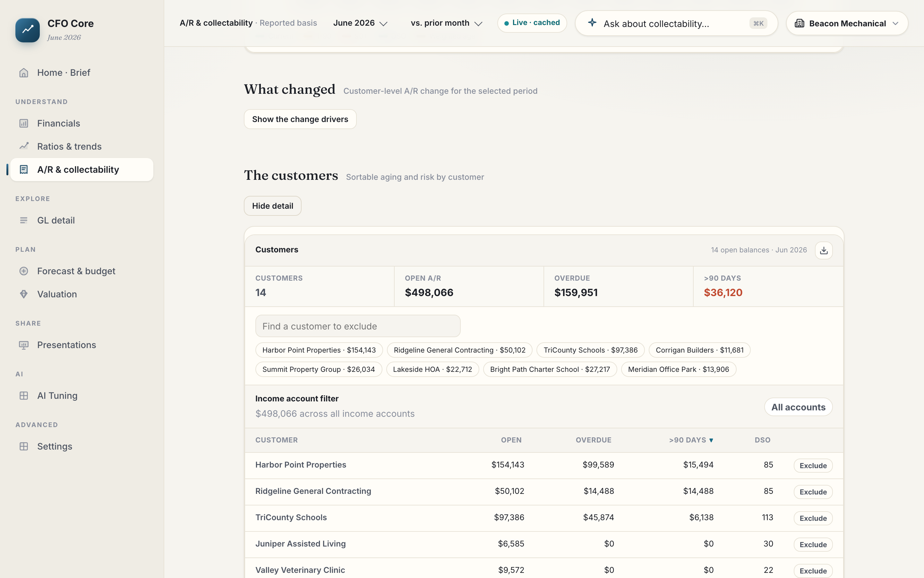
Task: Click TriCounty Schools DSO value 113
Action: (767, 518)
